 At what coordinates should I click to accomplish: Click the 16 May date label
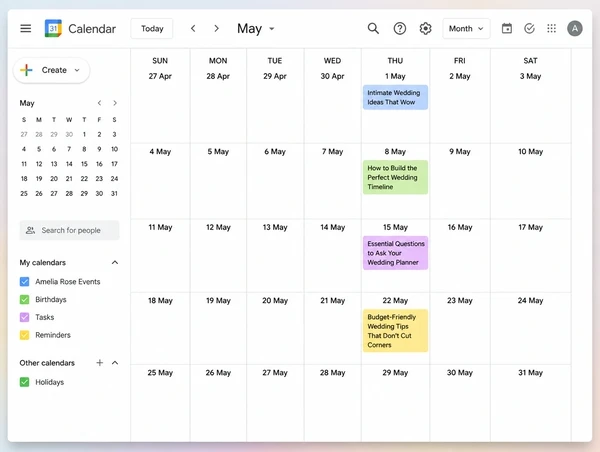tap(460, 227)
